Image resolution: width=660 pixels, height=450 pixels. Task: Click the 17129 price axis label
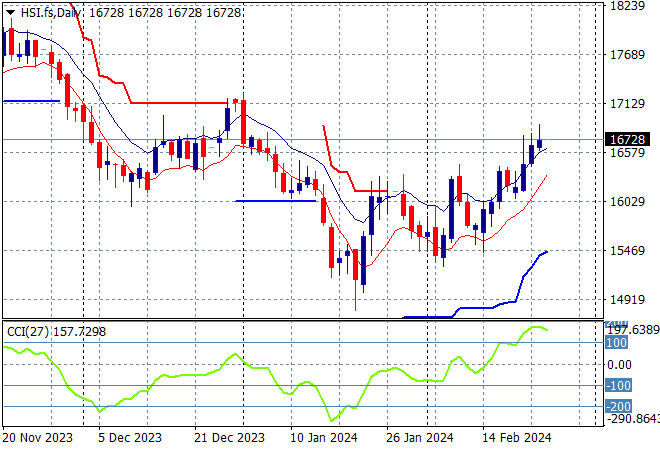click(x=626, y=104)
